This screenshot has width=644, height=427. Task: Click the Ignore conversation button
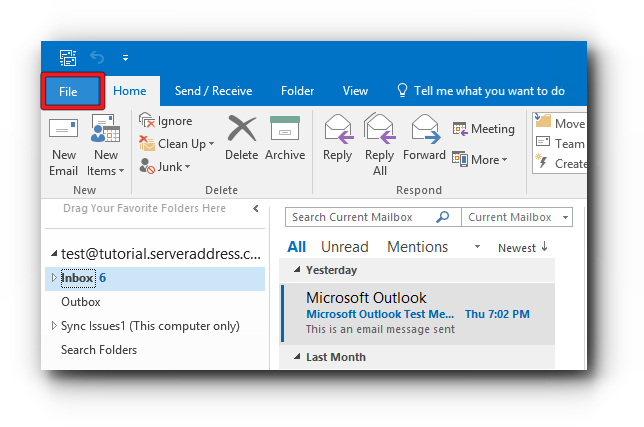(166, 121)
